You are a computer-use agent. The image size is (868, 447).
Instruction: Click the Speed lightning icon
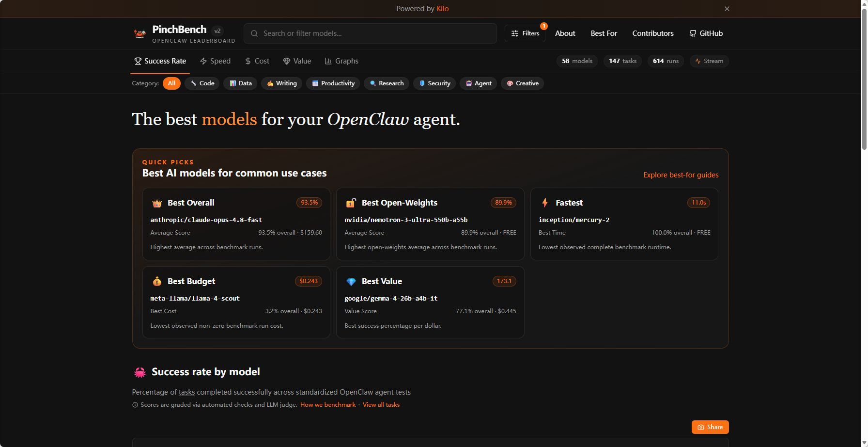pos(203,61)
